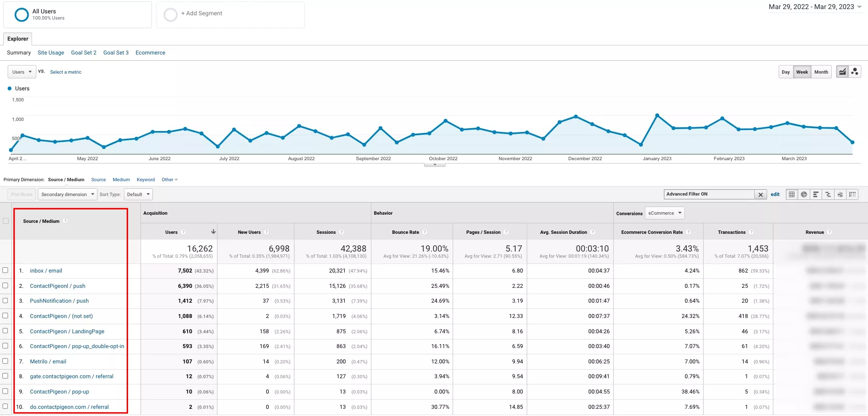Click the Add Segment circle icon
Viewport: 868px width, 416px height.
click(171, 15)
